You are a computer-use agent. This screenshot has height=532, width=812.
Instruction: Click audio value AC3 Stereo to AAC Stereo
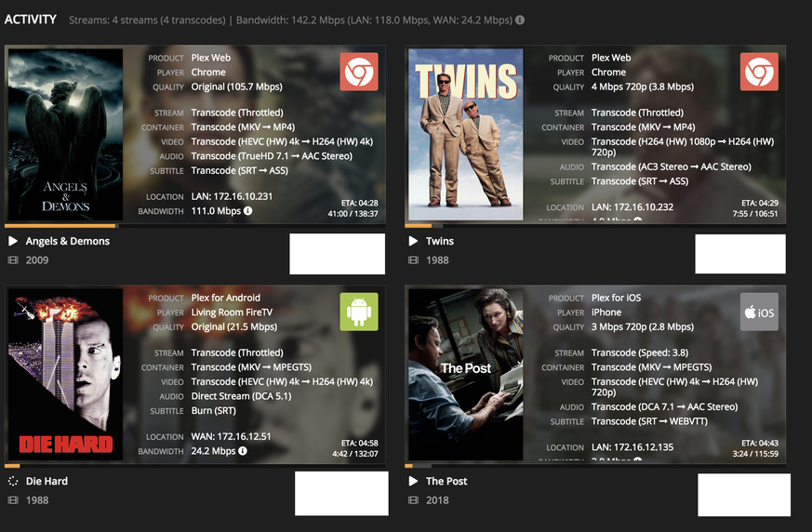coord(672,166)
